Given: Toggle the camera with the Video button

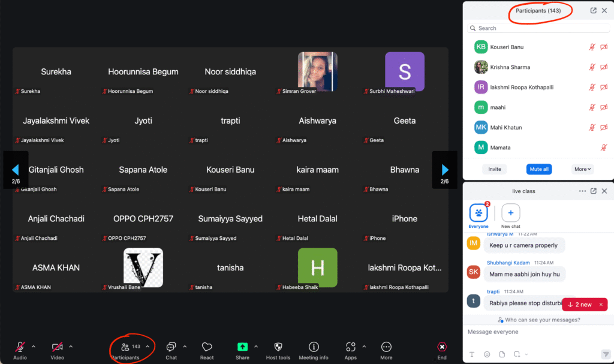Looking at the screenshot, I should (58, 347).
